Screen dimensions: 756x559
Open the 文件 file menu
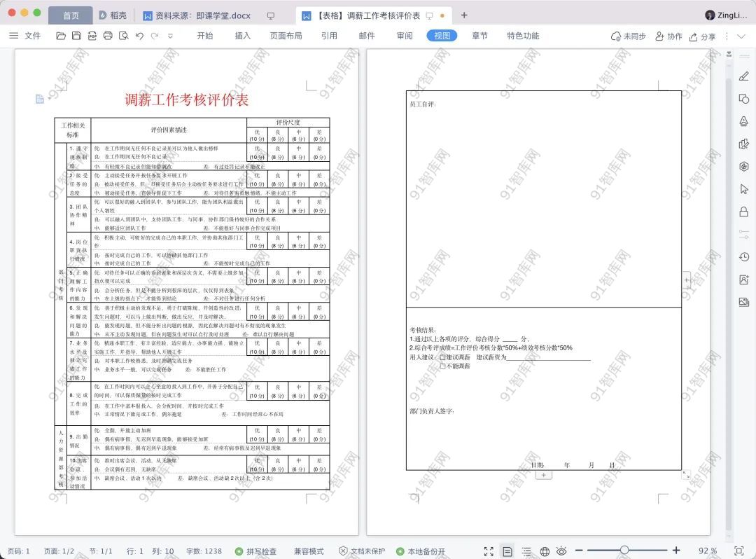pyautogui.click(x=25, y=36)
